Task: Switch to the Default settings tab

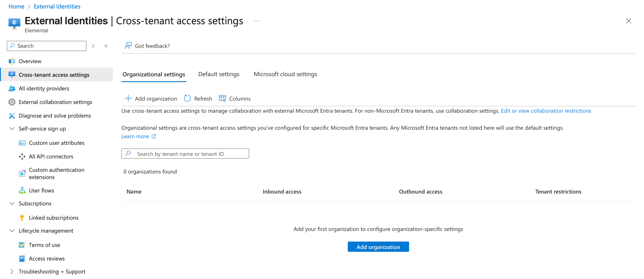Action: tap(219, 74)
